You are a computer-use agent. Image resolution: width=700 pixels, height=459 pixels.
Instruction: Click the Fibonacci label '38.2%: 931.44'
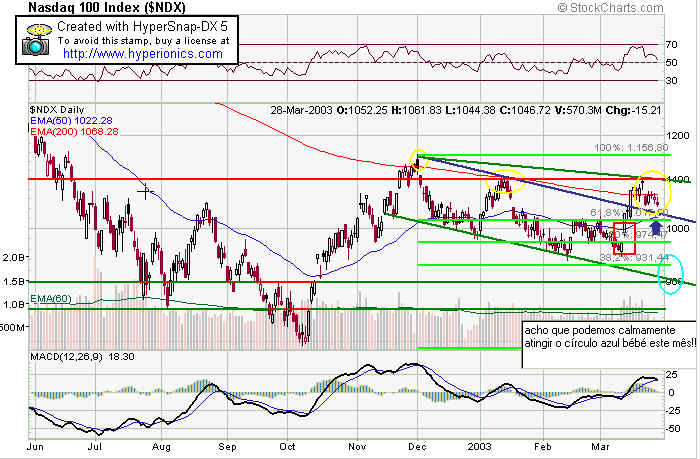(x=634, y=258)
